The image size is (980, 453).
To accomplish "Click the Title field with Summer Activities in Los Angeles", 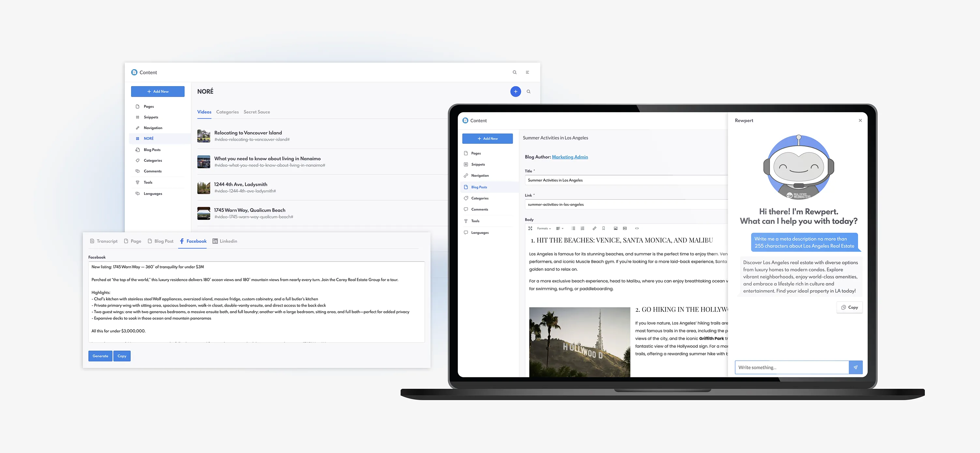I will point(626,180).
